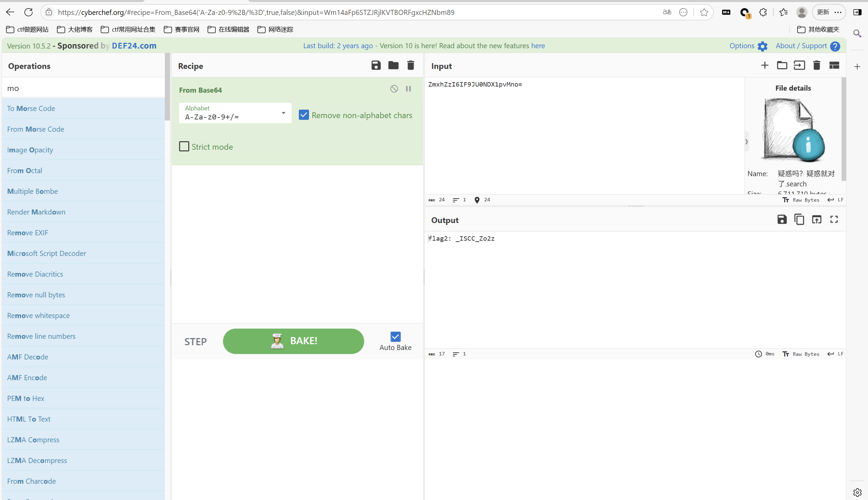Select the From Morse Code operation
This screenshot has height=500, width=868.
(x=83, y=129)
